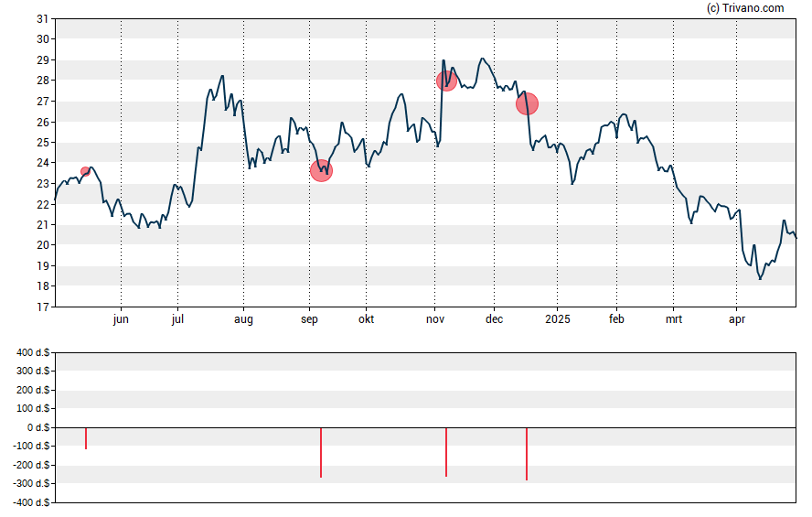Click the 'mrt' x-axis label
This screenshot has width=812, height=517.
click(674, 319)
